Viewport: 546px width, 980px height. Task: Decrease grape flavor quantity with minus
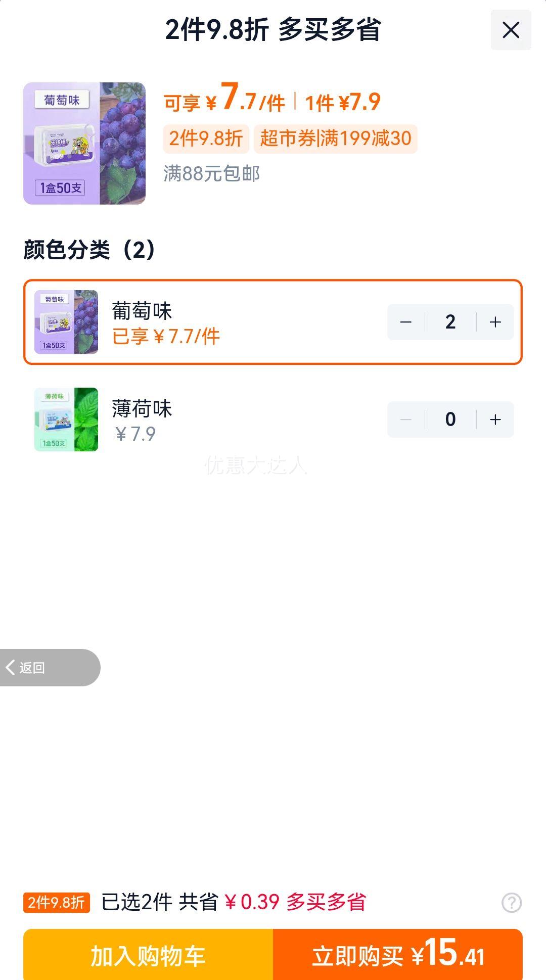(406, 322)
